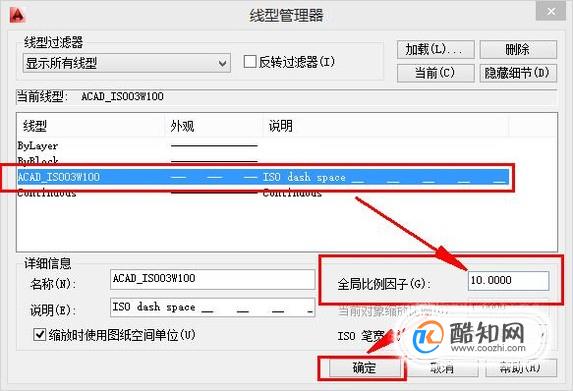Viewport: 573px width, 391px height.
Task: Click the 说明(E) text field
Action: coord(212,307)
